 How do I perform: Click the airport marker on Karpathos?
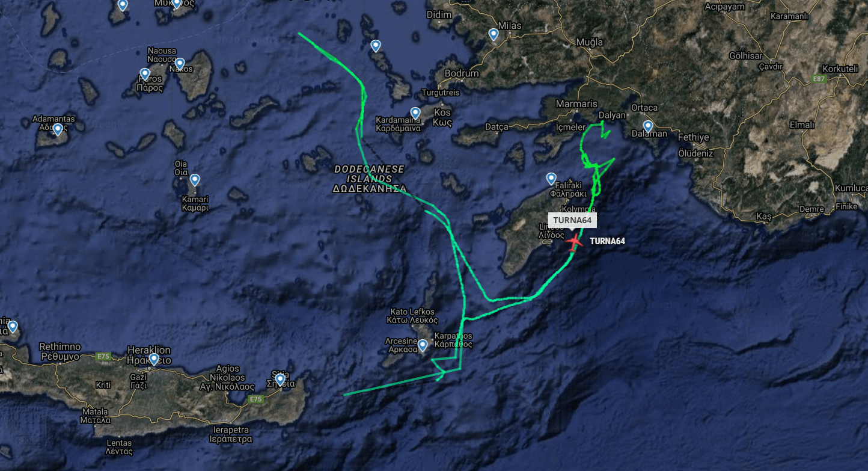tap(423, 345)
